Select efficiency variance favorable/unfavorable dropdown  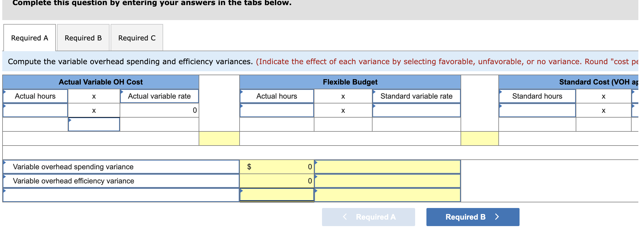(x=387, y=181)
